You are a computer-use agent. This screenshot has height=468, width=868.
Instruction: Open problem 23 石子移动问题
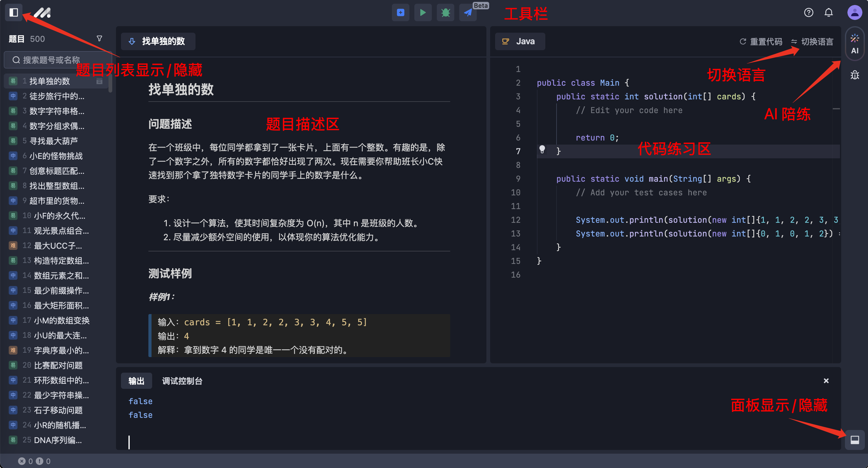click(56, 410)
